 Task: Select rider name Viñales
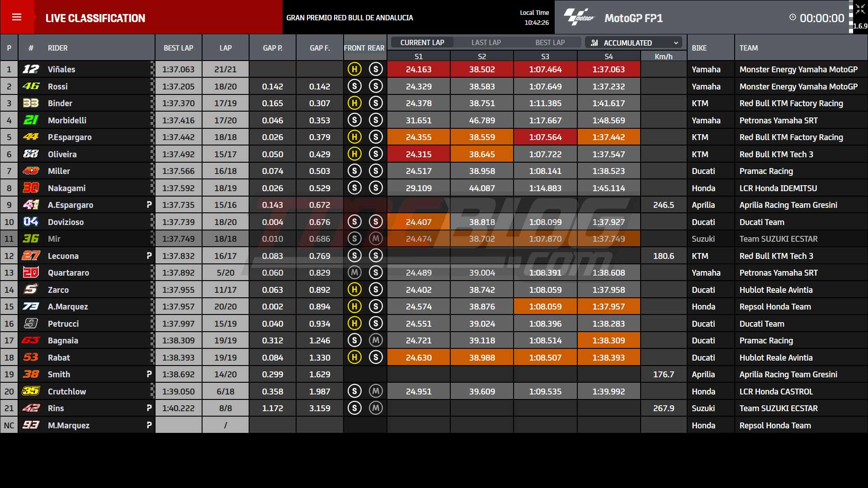click(x=61, y=69)
